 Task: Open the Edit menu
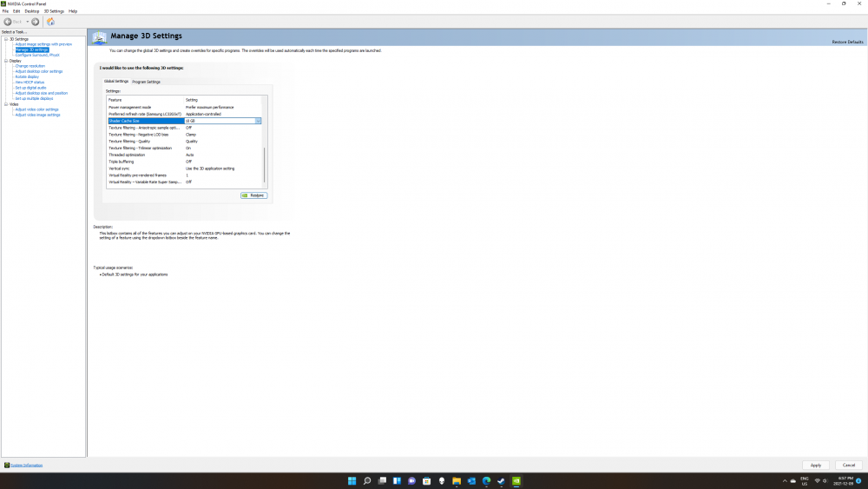pos(16,11)
